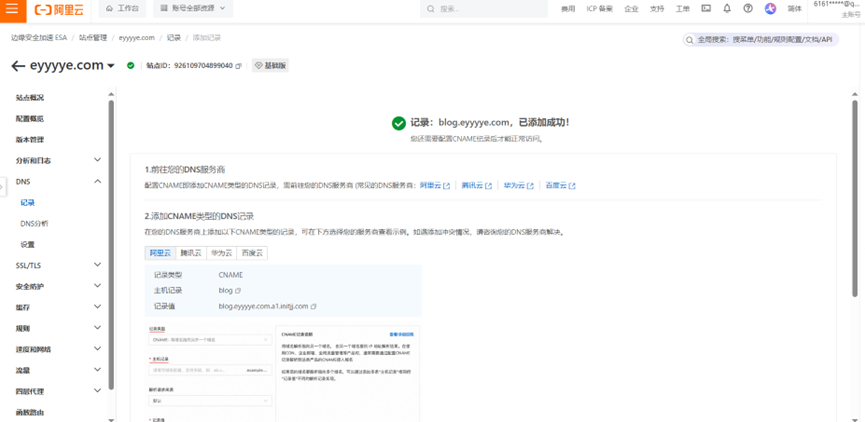Screen dimensions: 865x422
Task: Expand the 规则 menu
Action: (98, 328)
